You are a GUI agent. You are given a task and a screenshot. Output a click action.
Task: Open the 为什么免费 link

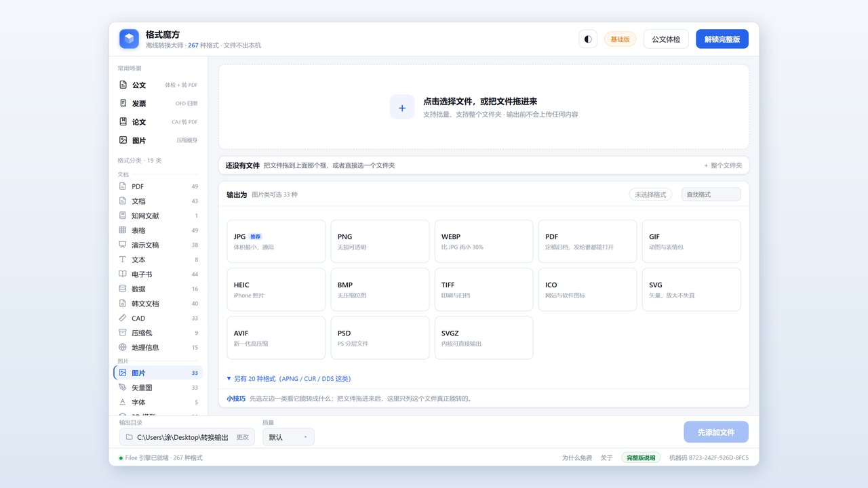[577, 457]
